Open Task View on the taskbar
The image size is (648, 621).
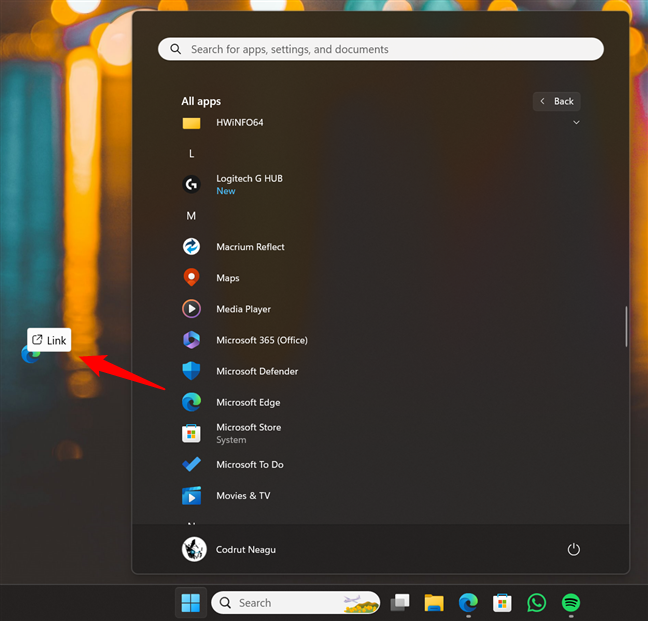(x=400, y=603)
